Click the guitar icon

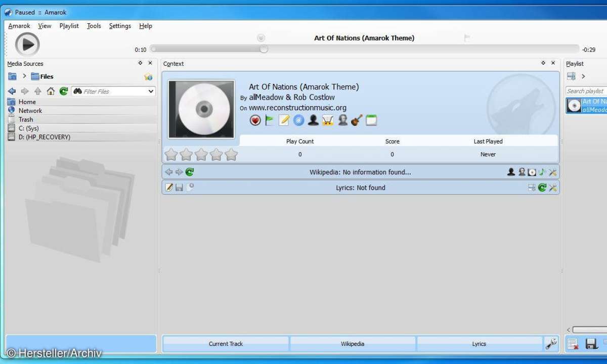tap(357, 120)
